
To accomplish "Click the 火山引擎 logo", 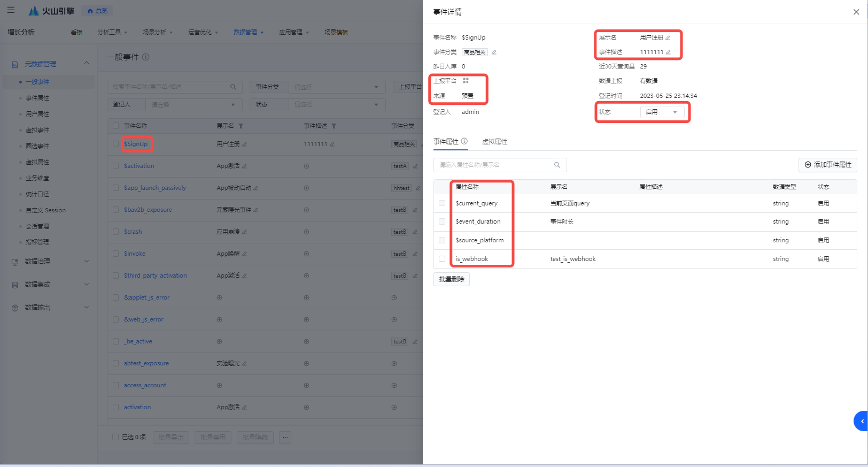I will (x=52, y=11).
